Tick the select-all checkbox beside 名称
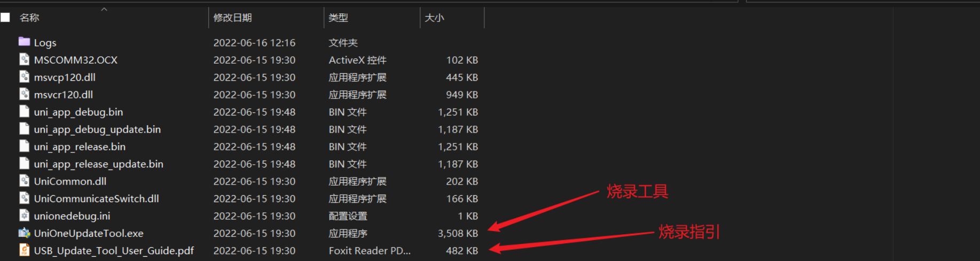The width and height of the screenshot is (980, 261). pos(5,18)
